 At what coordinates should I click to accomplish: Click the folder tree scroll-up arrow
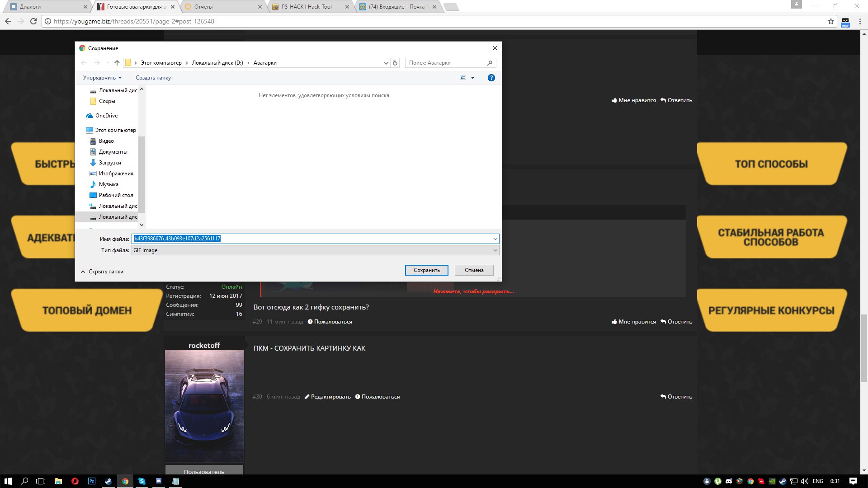pyautogui.click(x=142, y=89)
